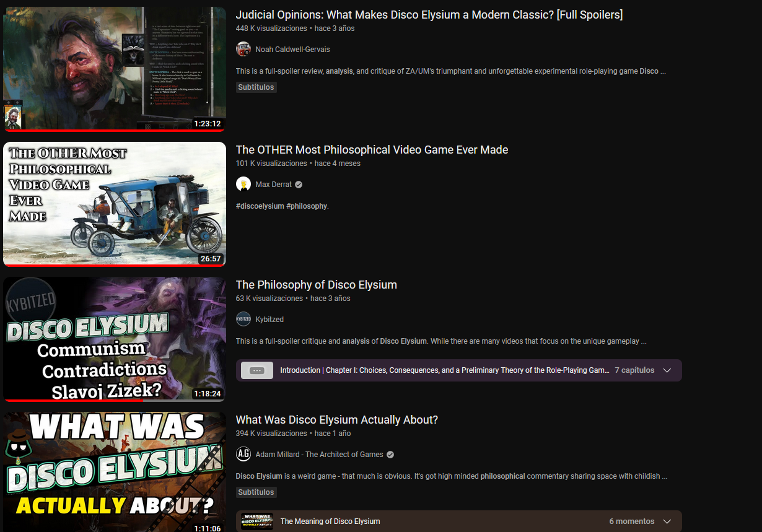Play The OTHER Most Philosophical thumbnail

click(115, 204)
